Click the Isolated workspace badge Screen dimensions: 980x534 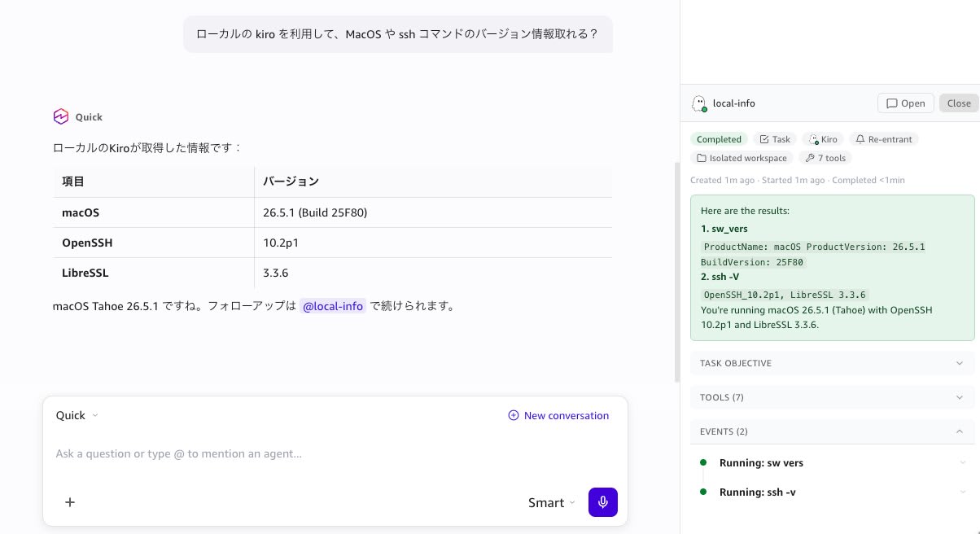pyautogui.click(x=742, y=158)
